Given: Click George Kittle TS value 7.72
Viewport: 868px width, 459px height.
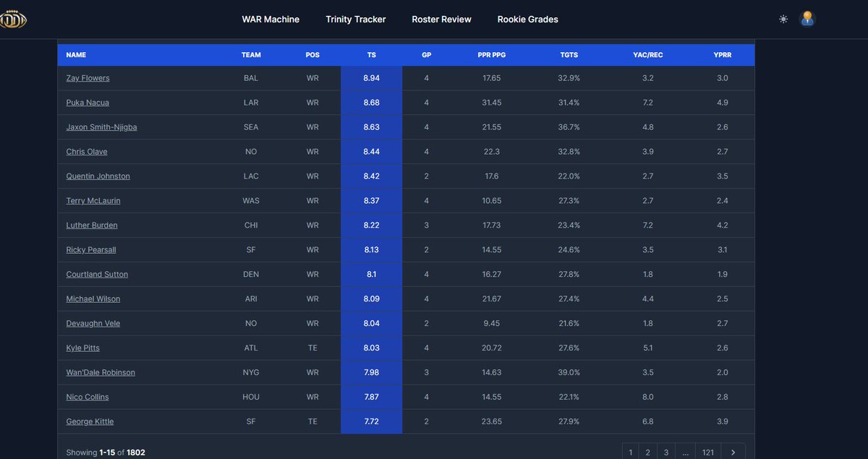Looking at the screenshot, I should [x=371, y=422].
